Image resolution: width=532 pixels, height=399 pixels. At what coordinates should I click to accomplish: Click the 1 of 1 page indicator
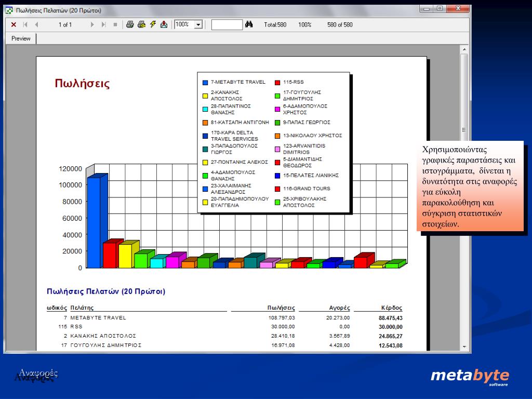click(65, 25)
